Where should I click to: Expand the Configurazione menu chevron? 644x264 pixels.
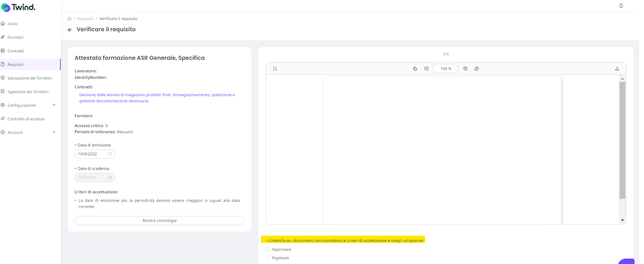coord(54,105)
